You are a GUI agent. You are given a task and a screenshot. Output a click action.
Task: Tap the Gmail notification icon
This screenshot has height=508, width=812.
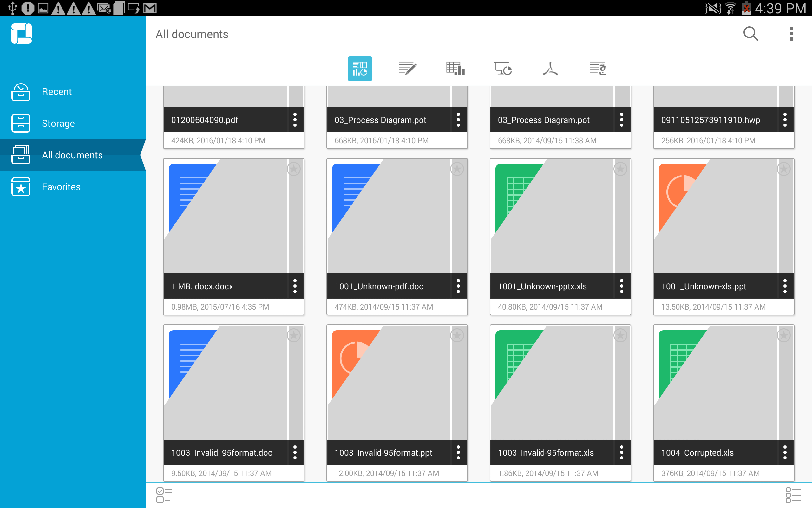pyautogui.click(x=150, y=8)
